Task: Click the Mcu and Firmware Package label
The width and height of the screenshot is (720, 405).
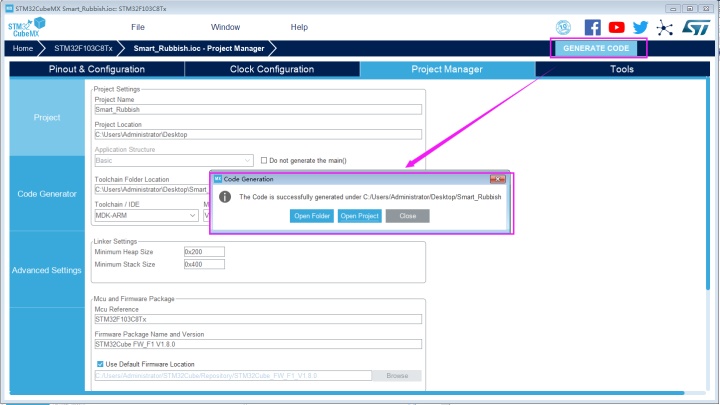Action: [134, 299]
